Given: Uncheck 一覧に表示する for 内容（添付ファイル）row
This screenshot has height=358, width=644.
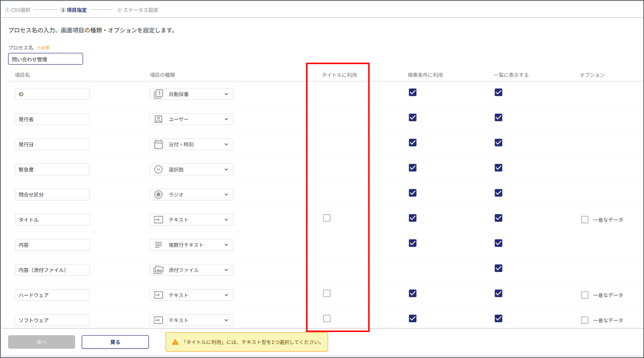Looking at the screenshot, I should [x=498, y=268].
